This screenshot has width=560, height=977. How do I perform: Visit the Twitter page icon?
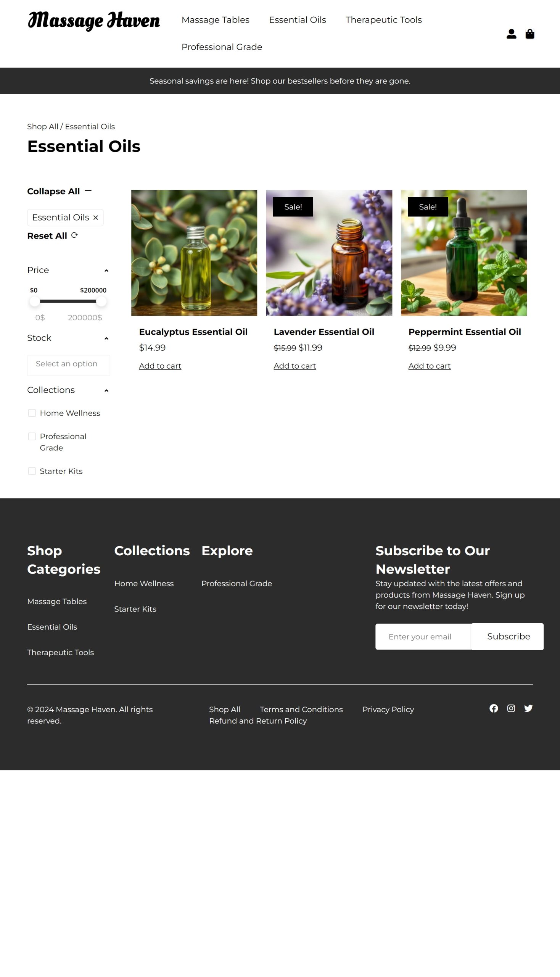pos(528,708)
